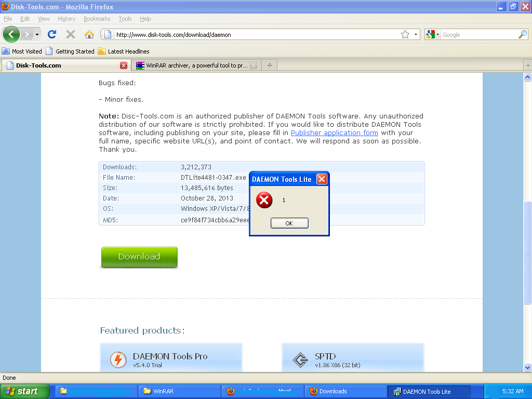Open the View menu

44,19
